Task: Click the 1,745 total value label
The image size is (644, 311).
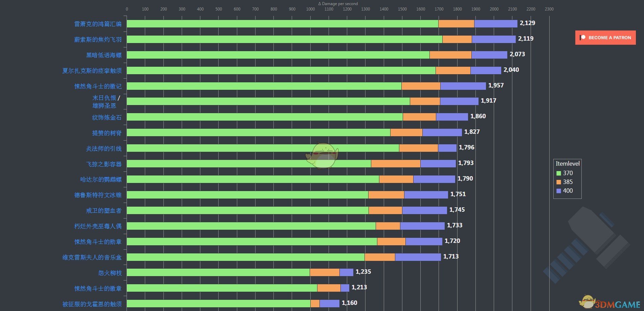Action: click(x=457, y=210)
